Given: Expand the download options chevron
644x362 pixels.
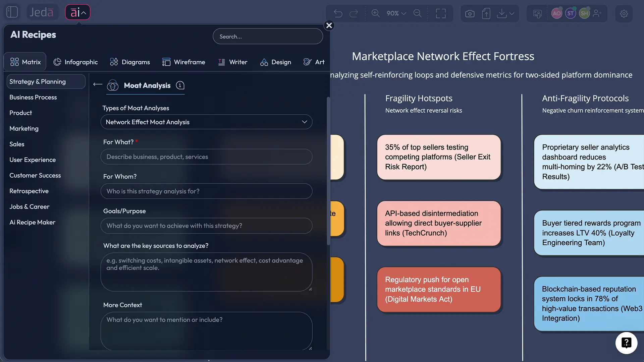Looking at the screenshot, I should click(511, 14).
